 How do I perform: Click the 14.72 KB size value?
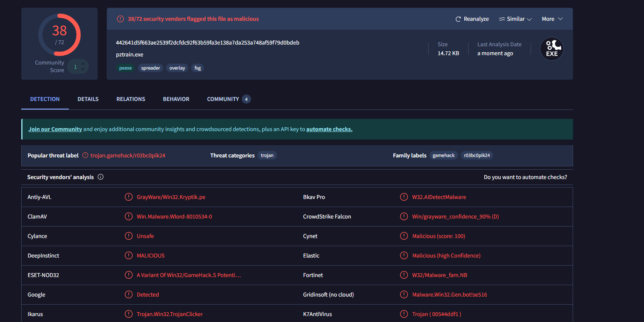coord(449,53)
